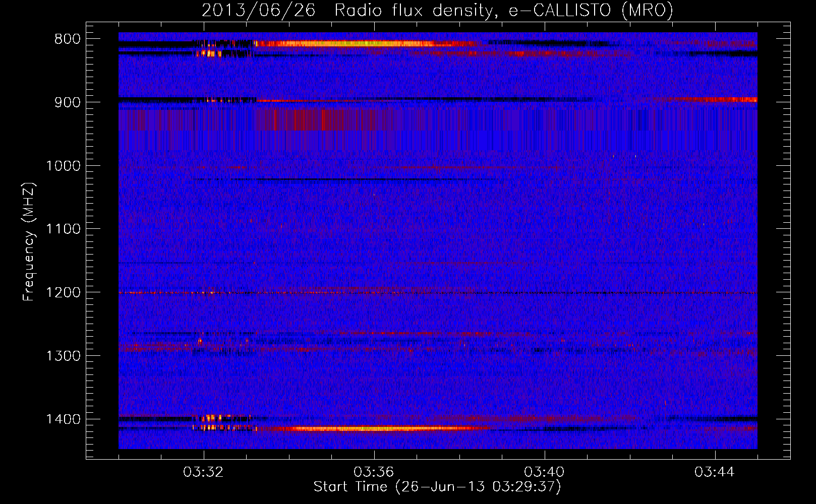Viewport: 816px width, 504px height.
Task: Click the 03:44 time tick label
Action: click(715, 472)
